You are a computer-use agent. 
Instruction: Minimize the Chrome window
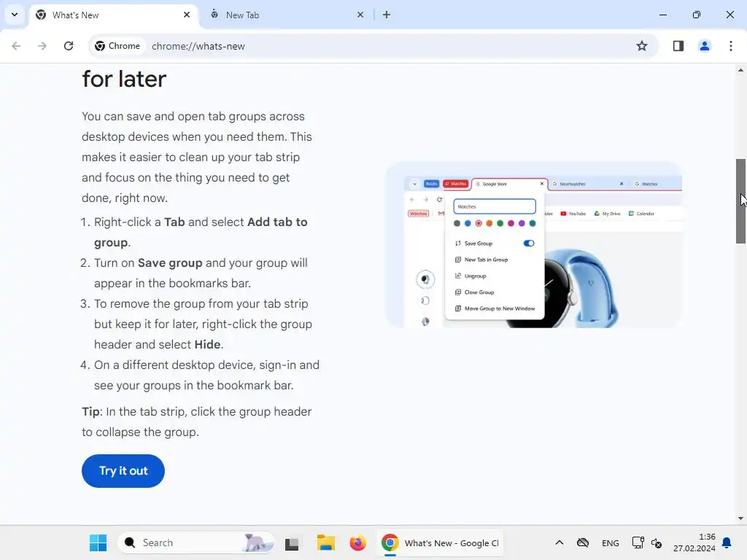point(662,15)
